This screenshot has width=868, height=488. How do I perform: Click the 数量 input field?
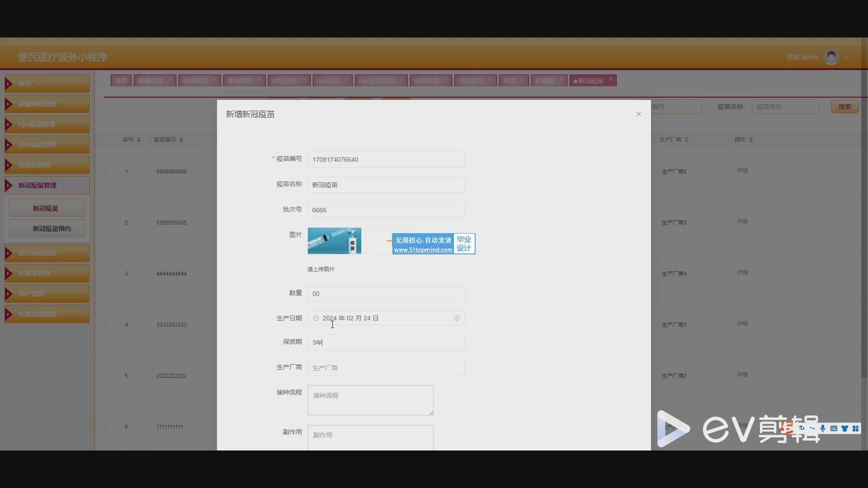coord(386,294)
